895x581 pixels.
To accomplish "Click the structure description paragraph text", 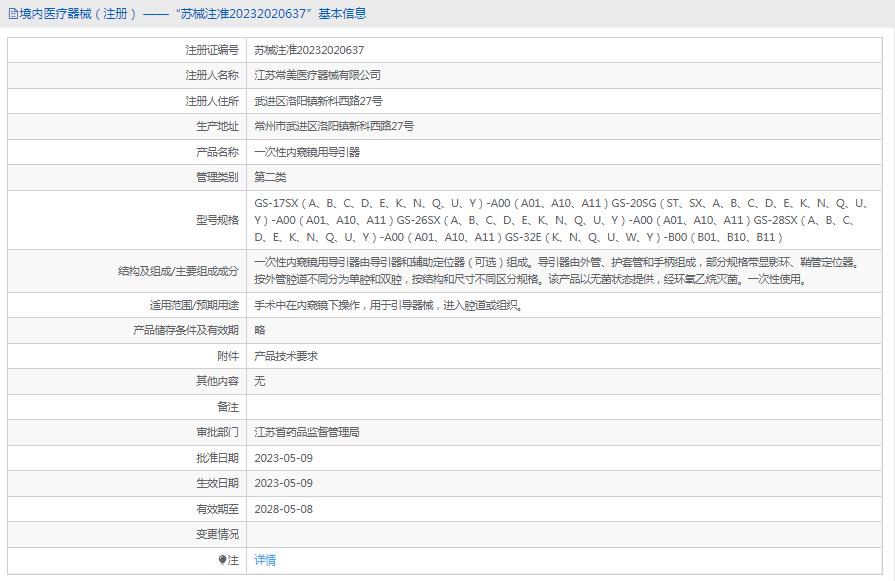I will [557, 271].
